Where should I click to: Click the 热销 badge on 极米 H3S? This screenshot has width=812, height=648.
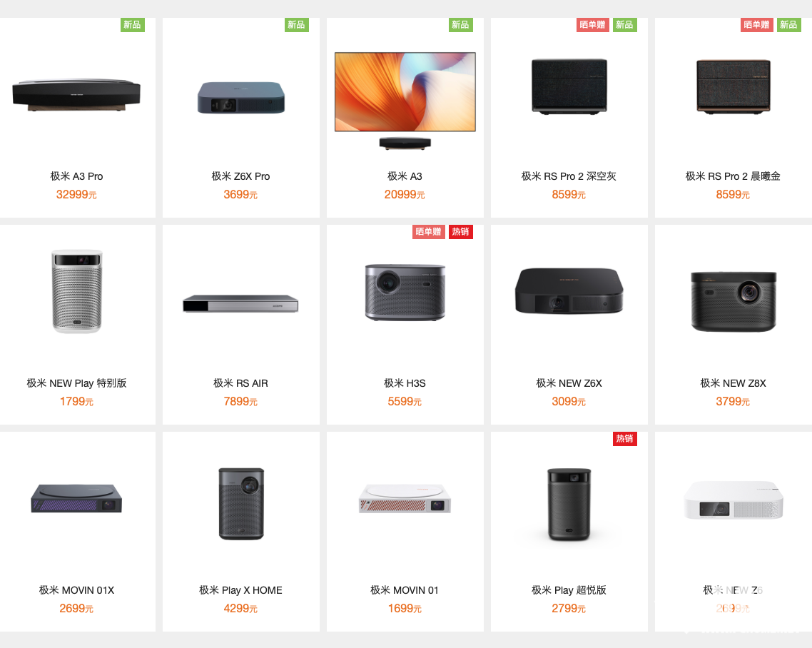click(x=460, y=231)
